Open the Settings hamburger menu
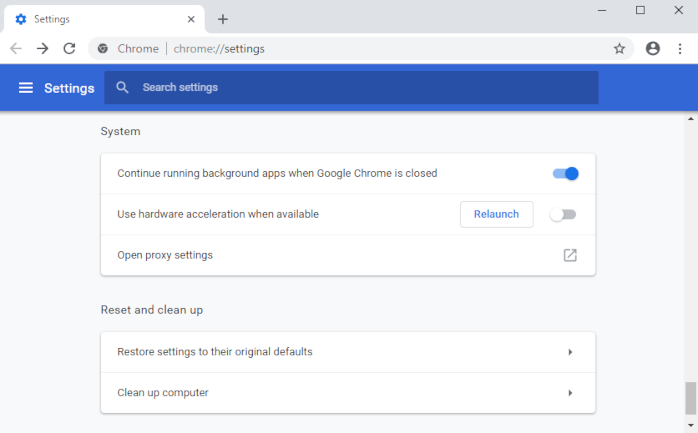The height and width of the screenshot is (433, 698). pos(26,88)
